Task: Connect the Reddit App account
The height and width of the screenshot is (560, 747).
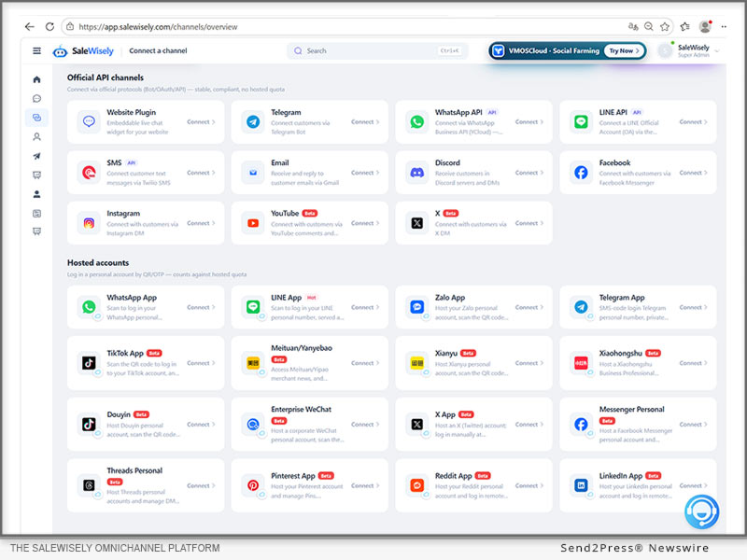Action: coord(529,485)
